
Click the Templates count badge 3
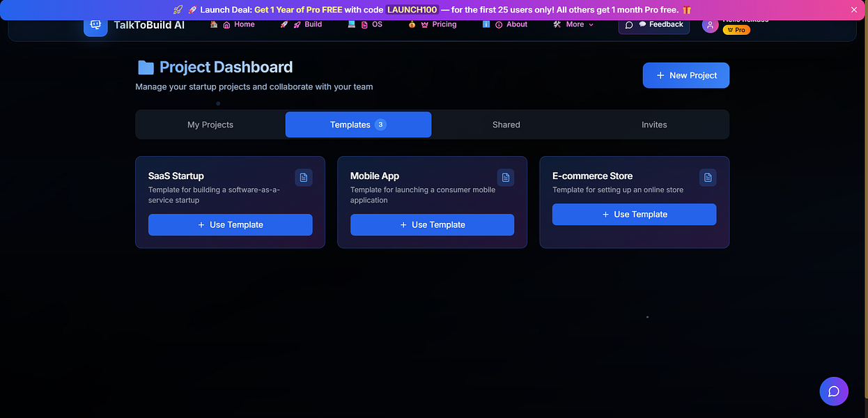380,125
